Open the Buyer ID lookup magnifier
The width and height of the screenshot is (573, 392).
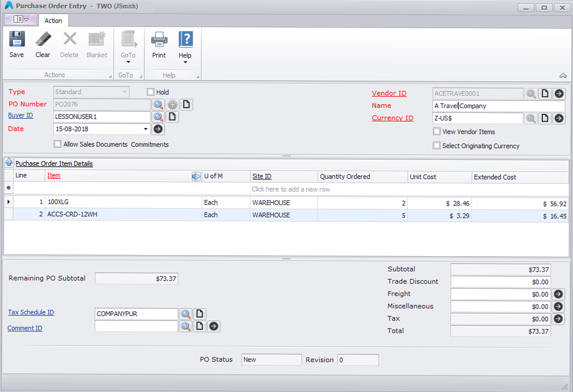[158, 117]
